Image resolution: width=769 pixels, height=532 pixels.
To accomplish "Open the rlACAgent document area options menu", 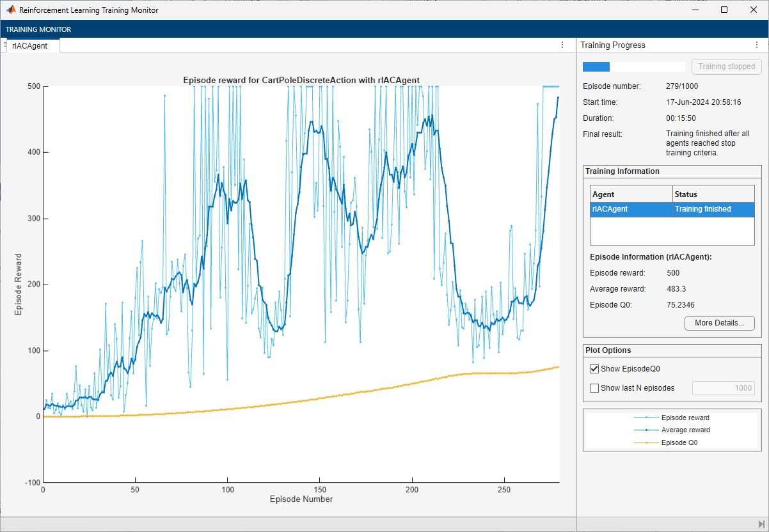I will (562, 45).
